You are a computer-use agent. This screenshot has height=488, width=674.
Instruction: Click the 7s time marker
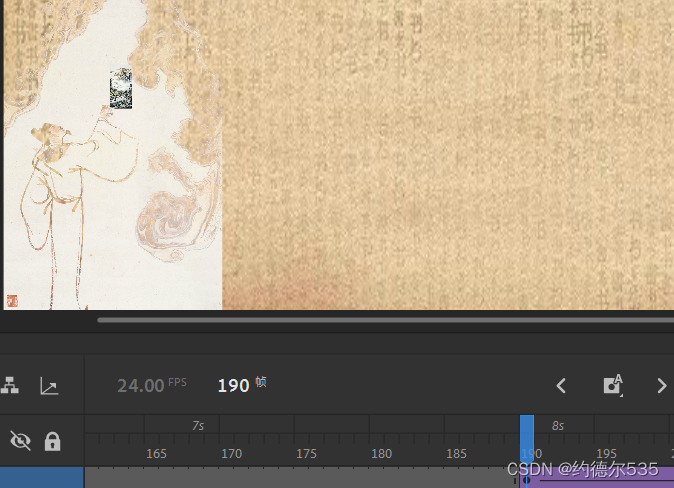198,426
